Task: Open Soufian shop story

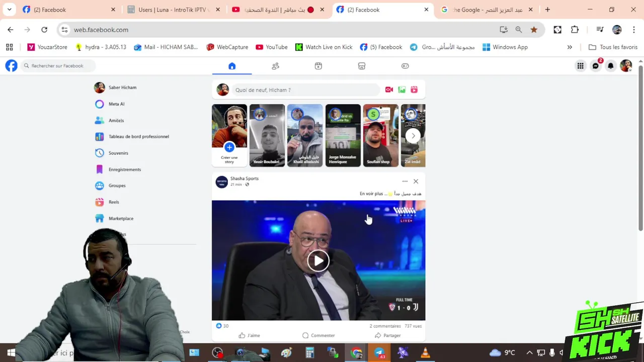Action: [381, 135]
